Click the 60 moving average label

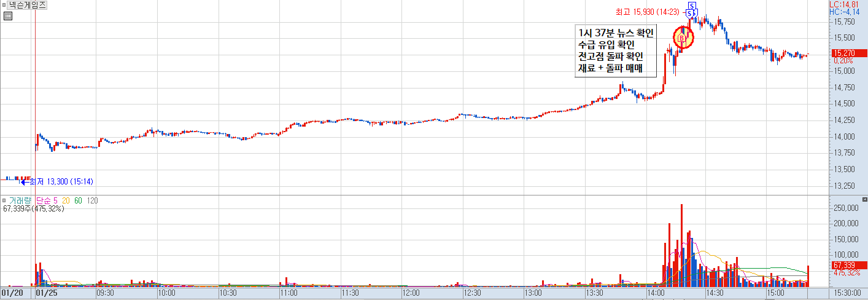[x=78, y=200]
